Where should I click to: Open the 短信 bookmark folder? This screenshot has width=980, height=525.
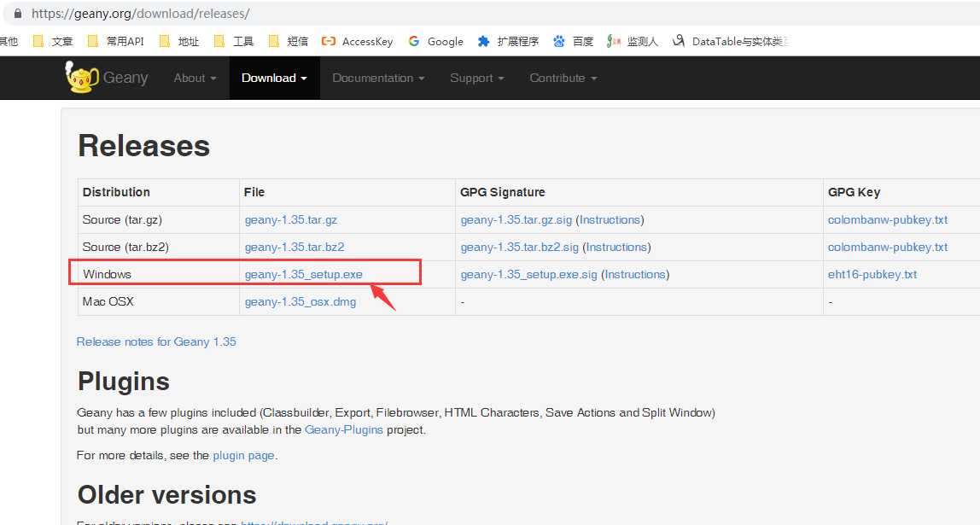click(x=289, y=41)
